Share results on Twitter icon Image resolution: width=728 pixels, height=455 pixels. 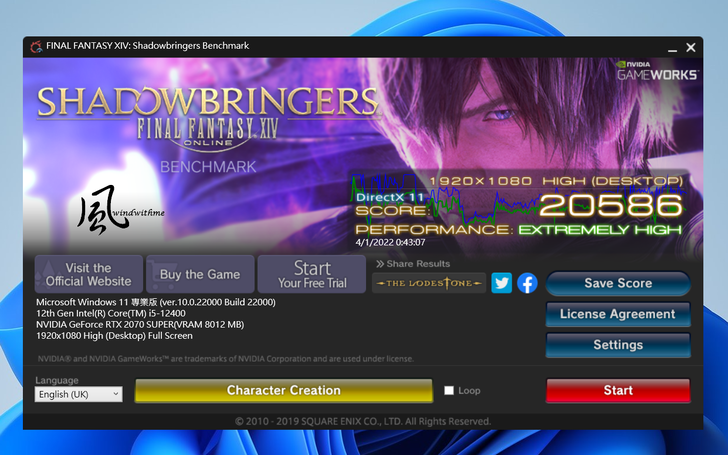(501, 283)
